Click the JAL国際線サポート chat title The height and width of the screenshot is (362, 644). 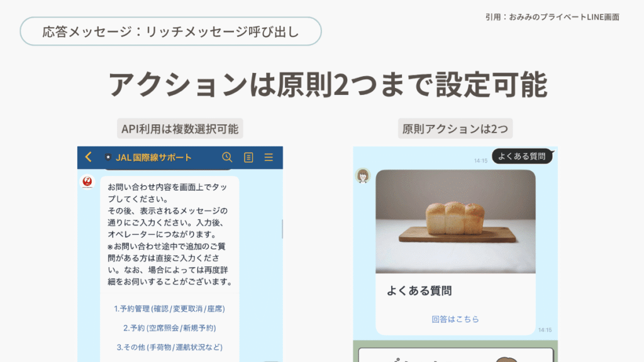(x=153, y=157)
